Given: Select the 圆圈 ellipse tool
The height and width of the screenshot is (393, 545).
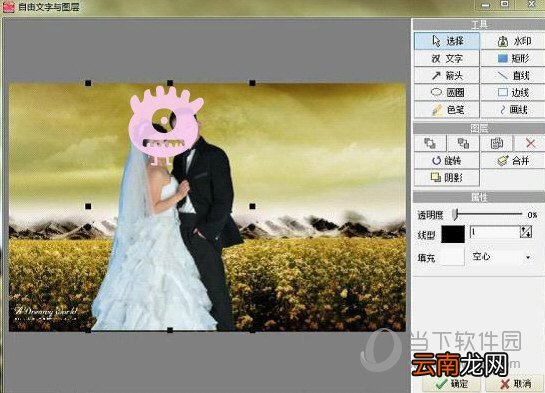Looking at the screenshot, I should coord(447,92).
